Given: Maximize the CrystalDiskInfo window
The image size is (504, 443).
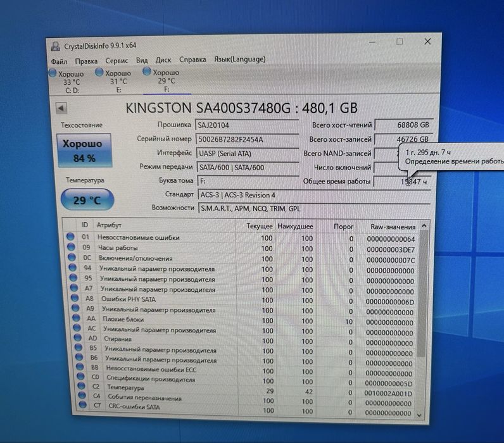Looking at the screenshot, I should tap(400, 42).
